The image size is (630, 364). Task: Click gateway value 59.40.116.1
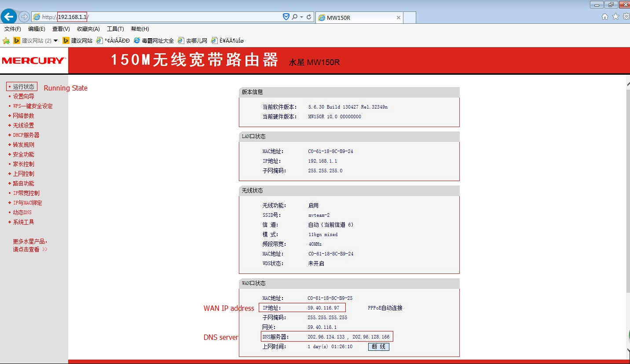point(322,327)
